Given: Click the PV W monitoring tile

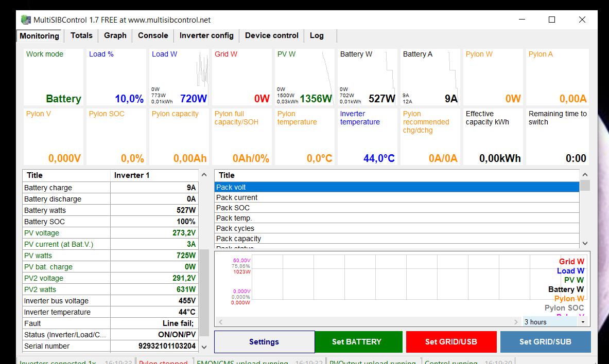Looking at the screenshot, I should [304, 77].
